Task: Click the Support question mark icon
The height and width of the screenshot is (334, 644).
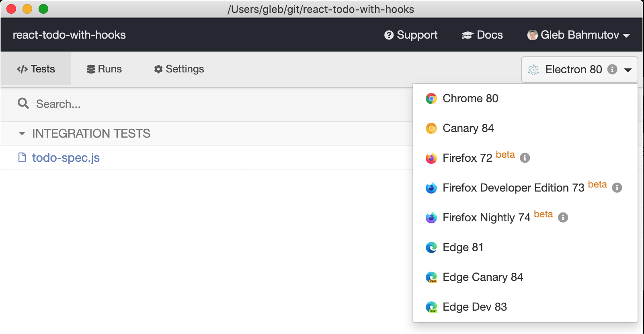Action: click(389, 35)
